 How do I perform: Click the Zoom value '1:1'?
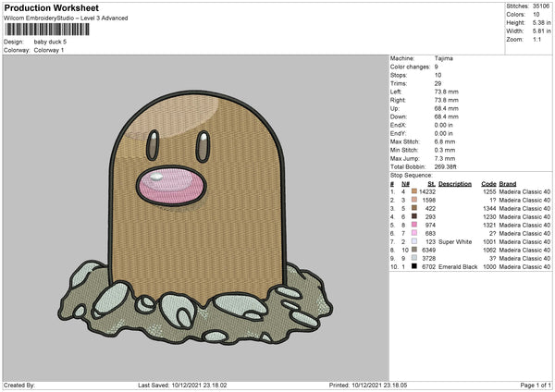536,40
